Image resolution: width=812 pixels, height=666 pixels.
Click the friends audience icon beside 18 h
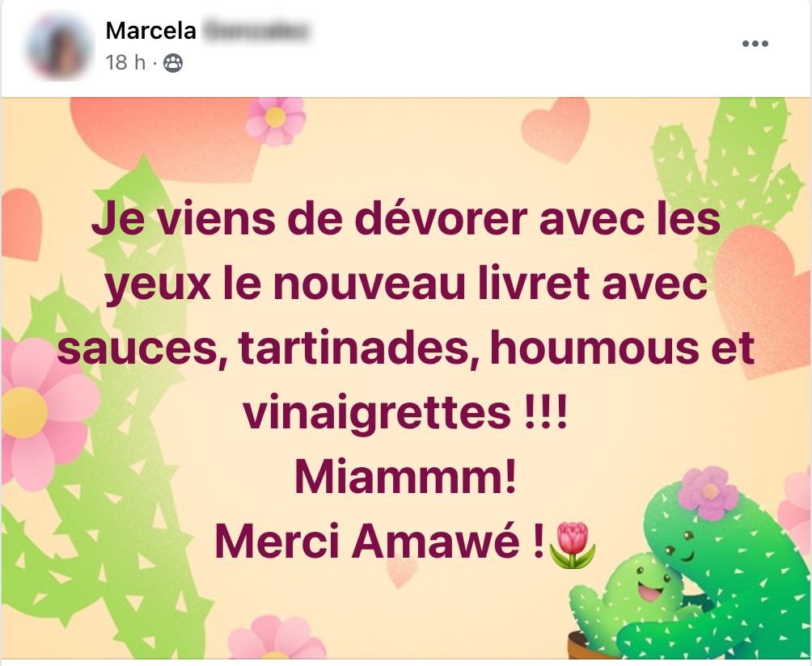coord(173,63)
